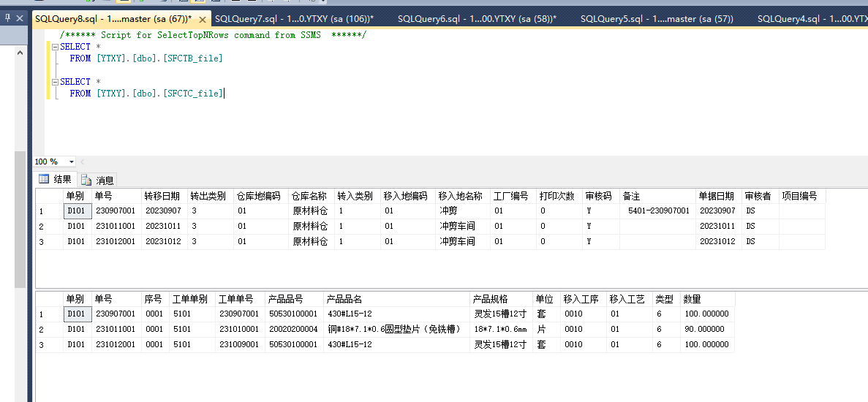Select the 转移日期 column header
The height and width of the screenshot is (402, 868).
coord(161,196)
